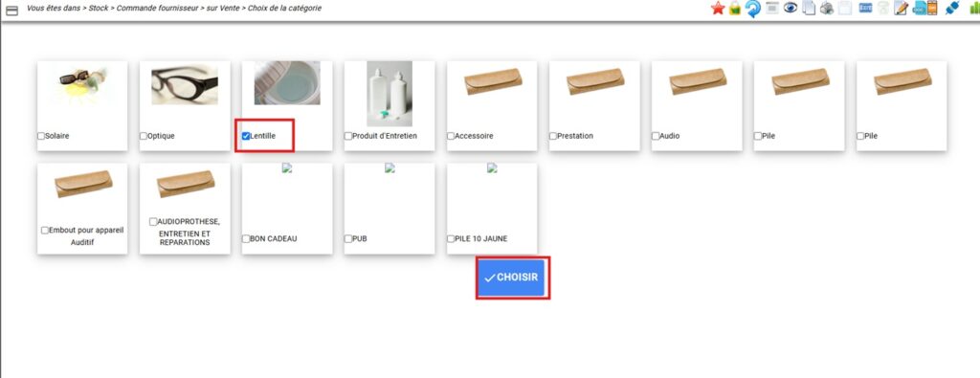
Task: Tick the Optique category checkbox
Action: [144, 136]
